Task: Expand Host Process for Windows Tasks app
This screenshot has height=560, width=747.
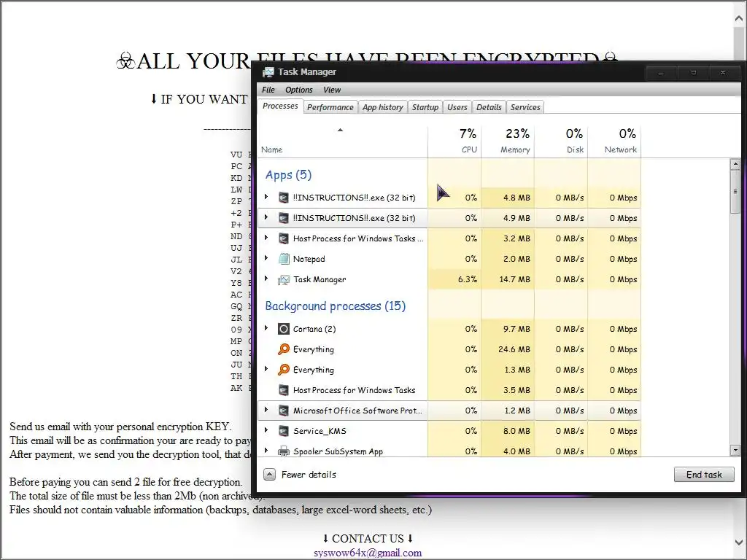Action: 266,238
